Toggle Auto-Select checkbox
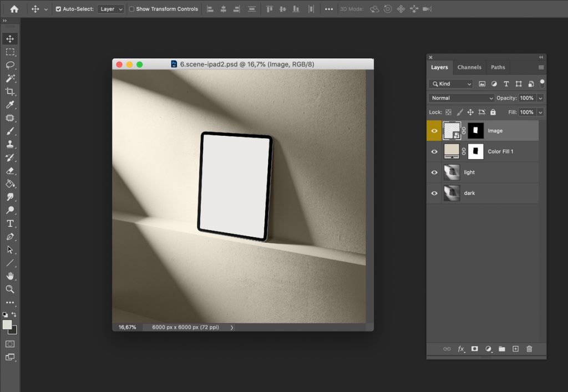 [58, 9]
